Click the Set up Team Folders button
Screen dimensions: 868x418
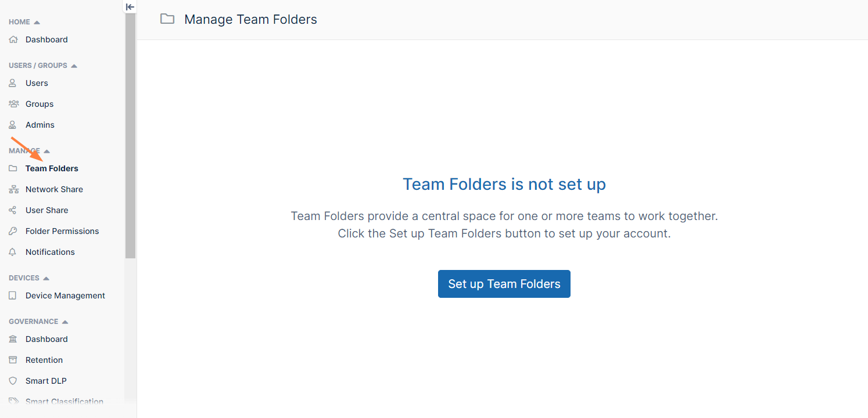[x=504, y=283]
